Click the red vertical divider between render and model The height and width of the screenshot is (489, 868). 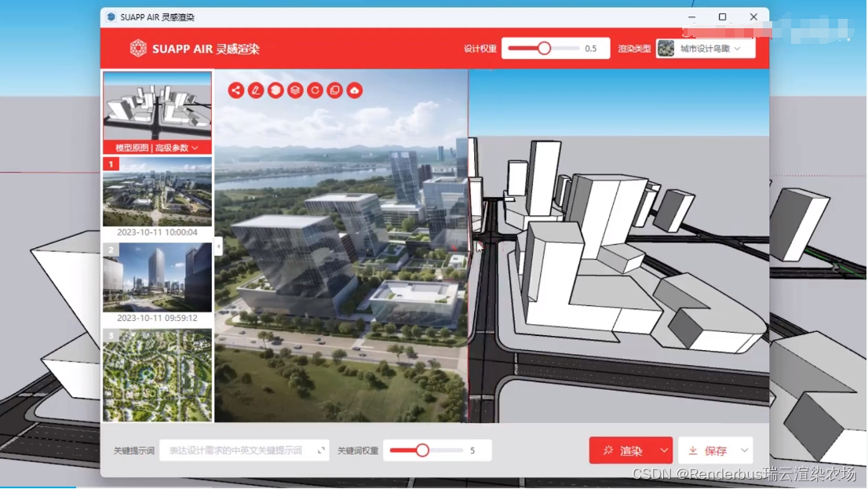pyautogui.click(x=469, y=246)
